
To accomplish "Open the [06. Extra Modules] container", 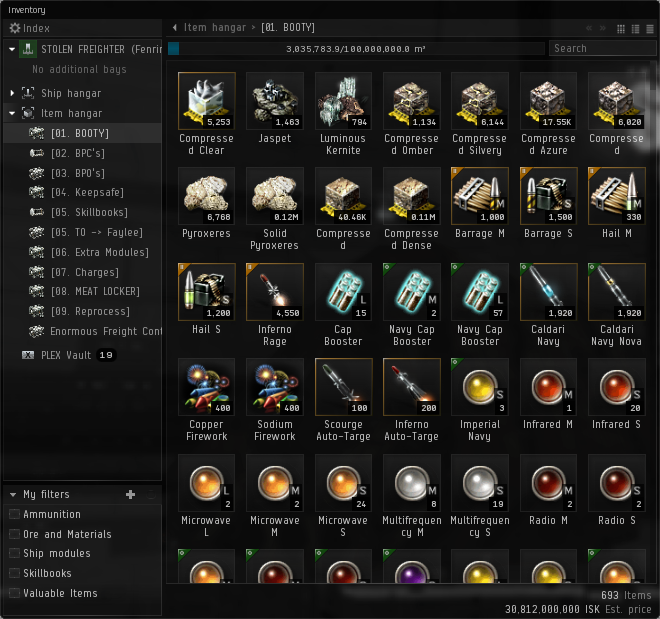I will point(82,252).
